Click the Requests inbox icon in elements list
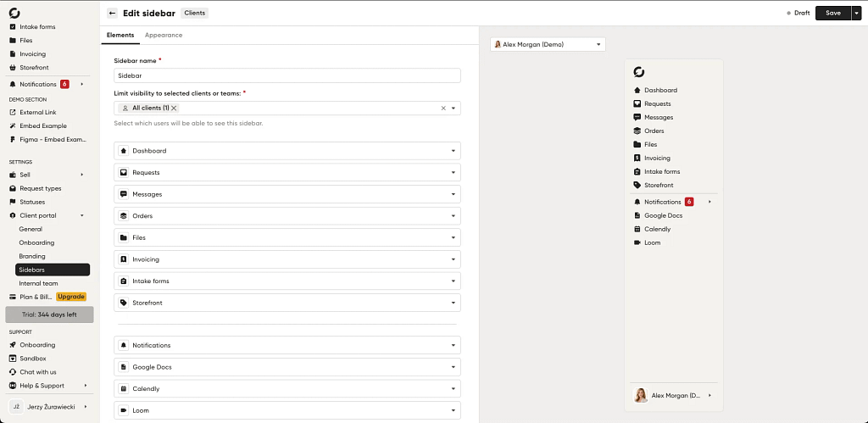Viewport: 868px width, 423px height. click(124, 173)
